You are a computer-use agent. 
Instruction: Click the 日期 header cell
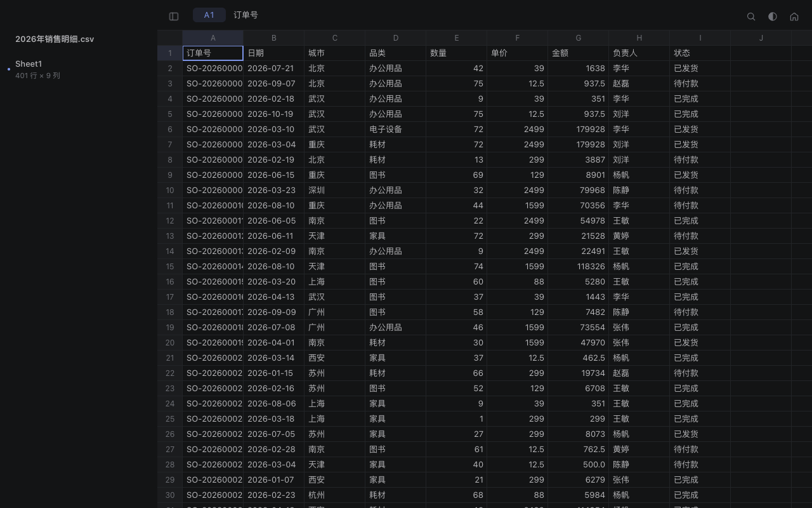(x=274, y=53)
